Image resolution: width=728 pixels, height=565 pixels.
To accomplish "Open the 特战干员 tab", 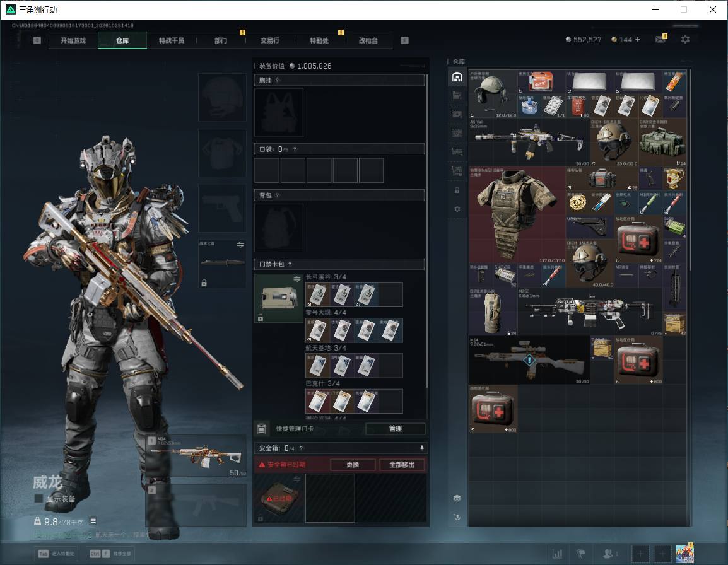I will pyautogui.click(x=172, y=40).
